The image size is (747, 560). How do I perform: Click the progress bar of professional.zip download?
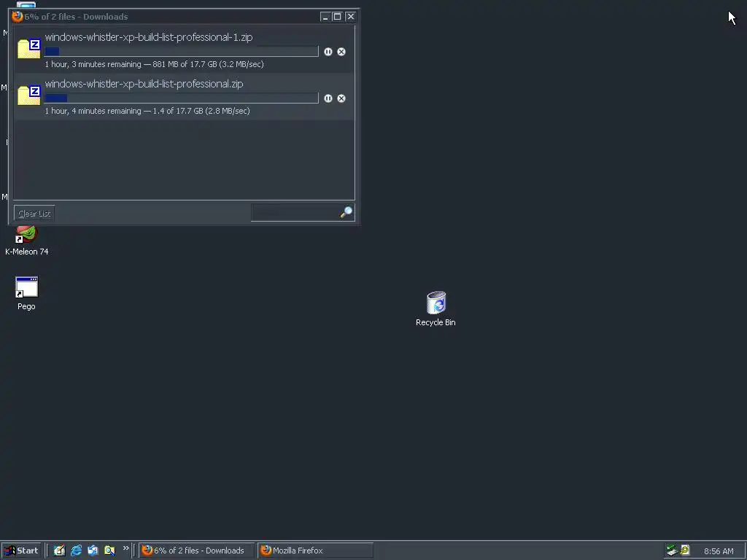[x=181, y=98]
